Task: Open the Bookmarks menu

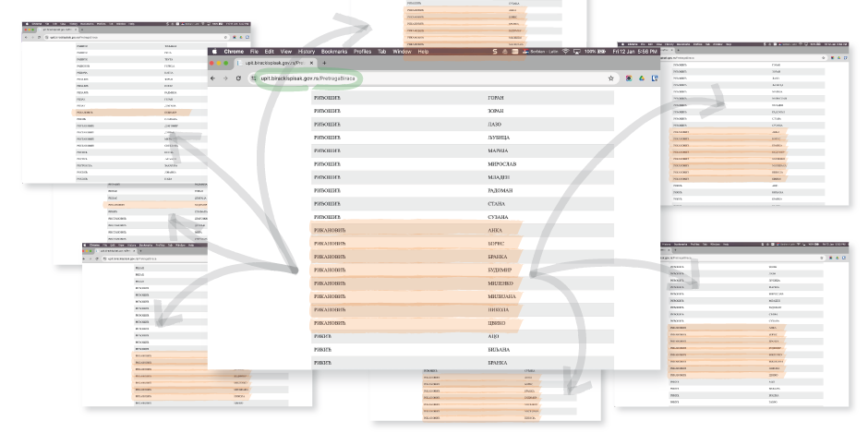Action: click(334, 52)
